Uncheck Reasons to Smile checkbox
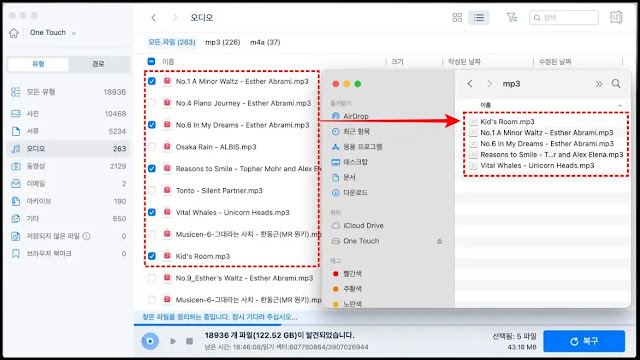This screenshot has height=360, width=640. (152, 169)
